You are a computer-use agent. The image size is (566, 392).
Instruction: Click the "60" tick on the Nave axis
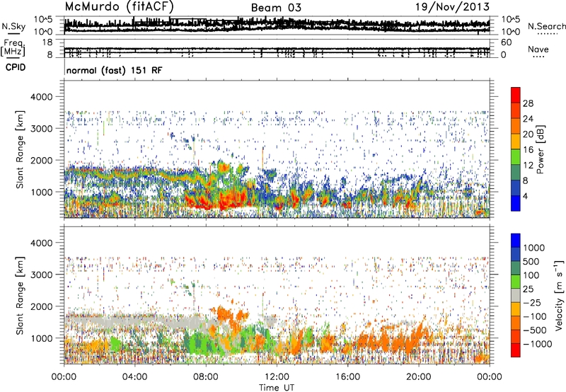coord(506,42)
